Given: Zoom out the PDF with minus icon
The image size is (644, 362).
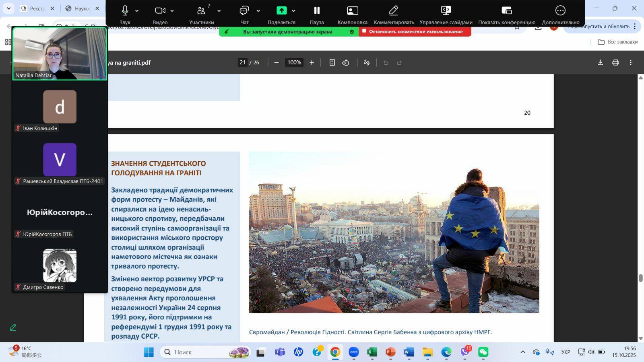Looking at the screenshot, I should tap(277, 63).
